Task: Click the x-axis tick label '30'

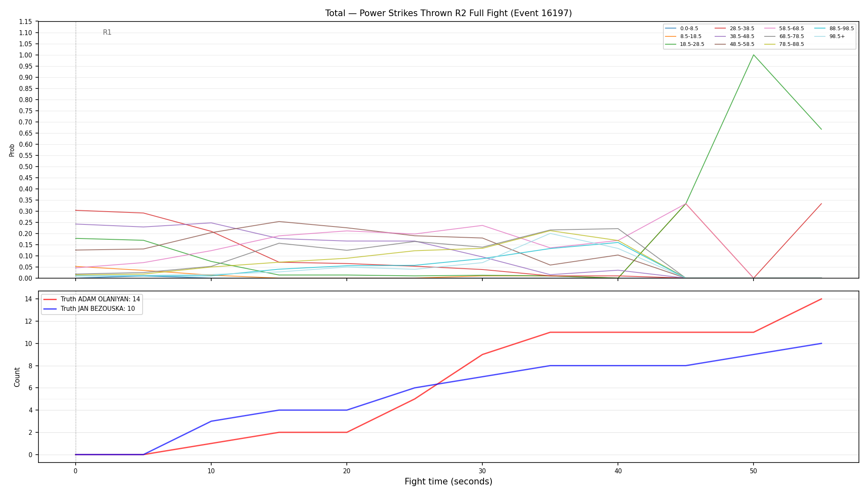Action: (x=482, y=471)
